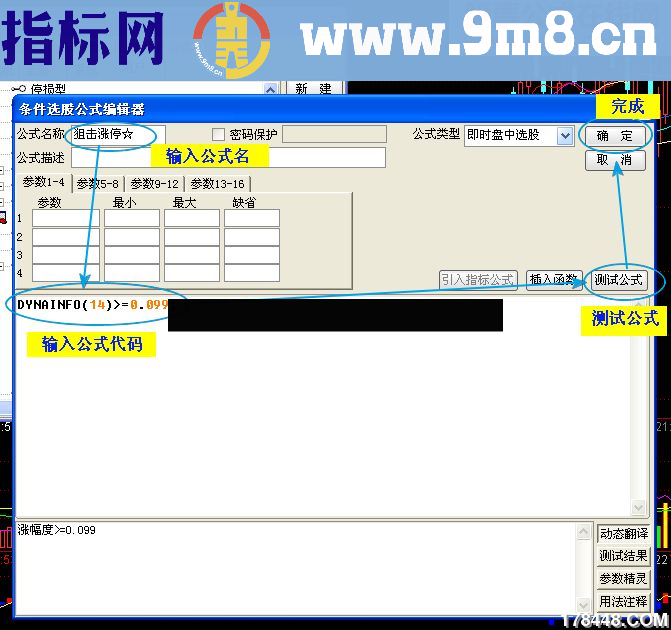Click row 4 参数 name field
Image resolution: width=671 pixels, height=630 pixels.
click(x=66, y=273)
